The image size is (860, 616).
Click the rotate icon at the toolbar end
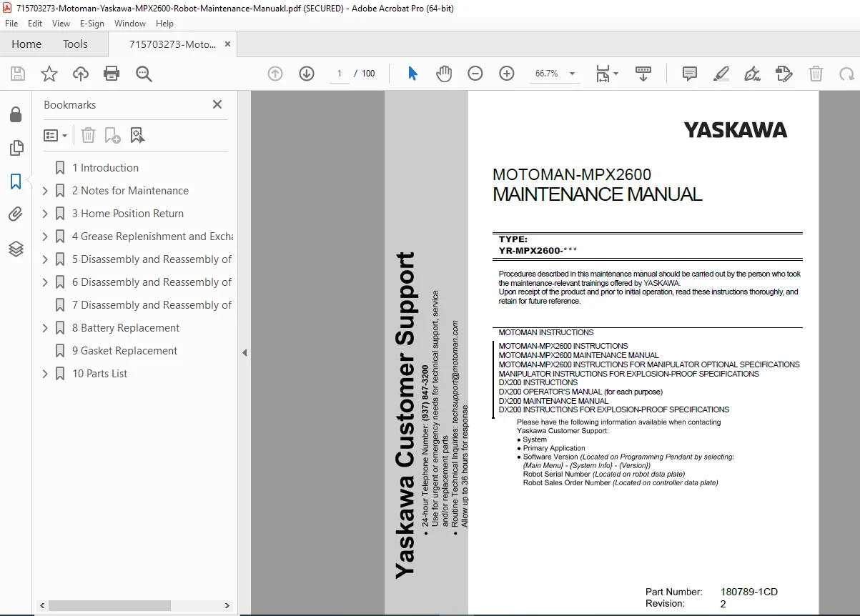847,74
